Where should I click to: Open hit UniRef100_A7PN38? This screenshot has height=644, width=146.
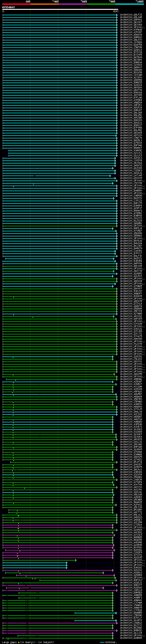[x=131, y=30]
